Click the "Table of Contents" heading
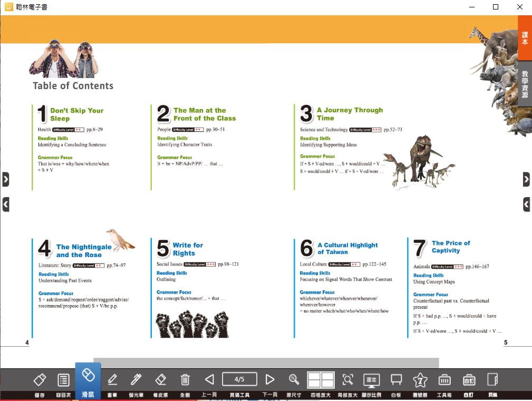 coord(73,86)
